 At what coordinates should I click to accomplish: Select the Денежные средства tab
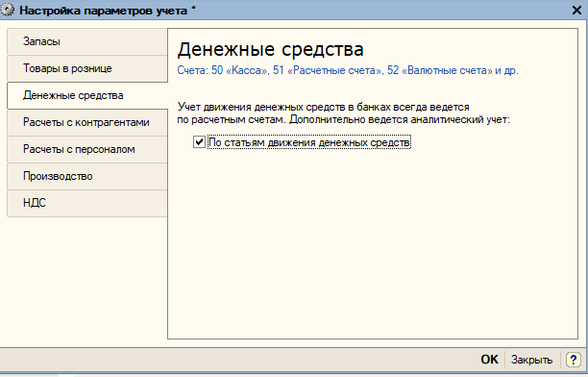pos(87,96)
